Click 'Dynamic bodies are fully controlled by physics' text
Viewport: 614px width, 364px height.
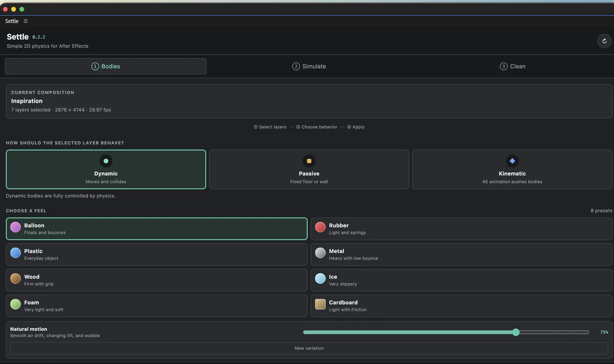(61, 196)
